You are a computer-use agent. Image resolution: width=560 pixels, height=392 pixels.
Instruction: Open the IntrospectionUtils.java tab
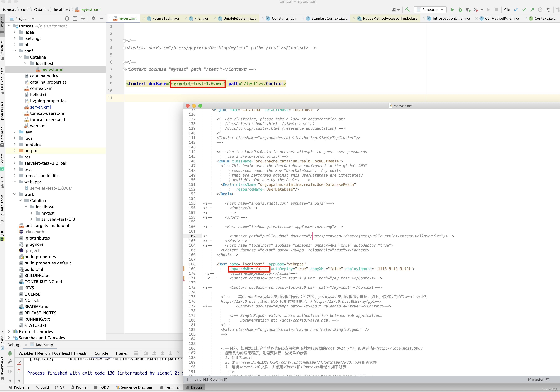coord(448,19)
